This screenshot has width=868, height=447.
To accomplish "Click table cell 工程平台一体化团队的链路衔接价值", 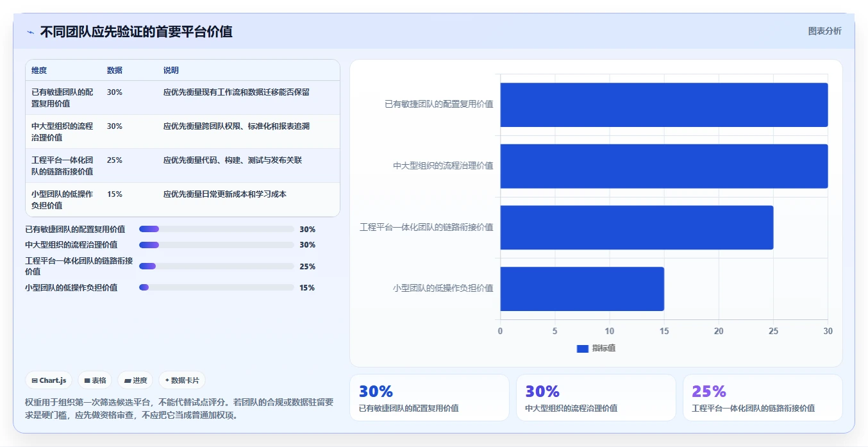I will pos(62,165).
